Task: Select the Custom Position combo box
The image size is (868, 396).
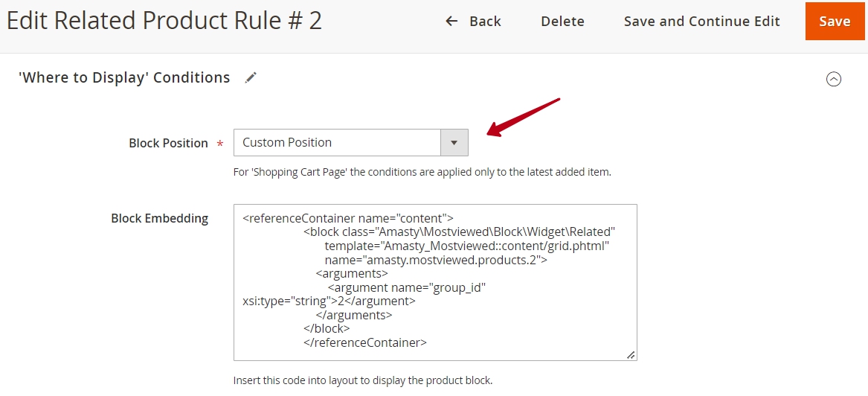Action: [x=351, y=143]
